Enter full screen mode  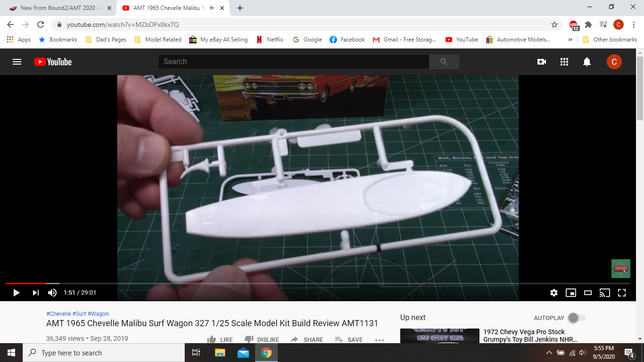pos(622,293)
